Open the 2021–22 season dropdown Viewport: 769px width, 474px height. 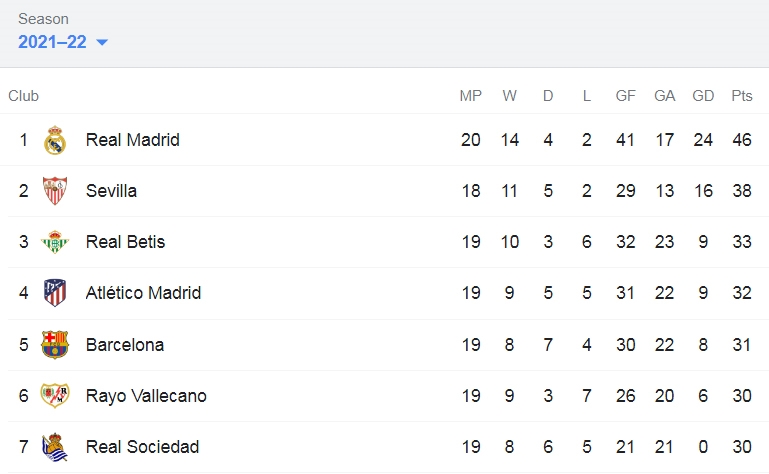coord(63,42)
